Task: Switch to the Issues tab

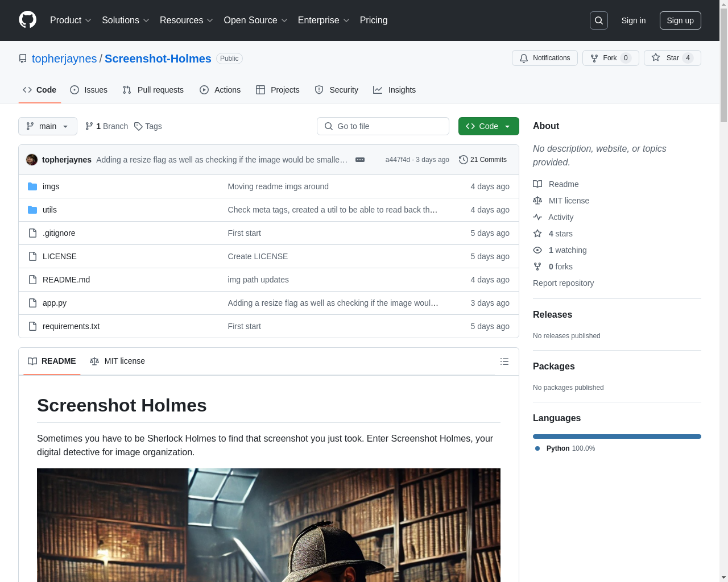Action: 89,90
